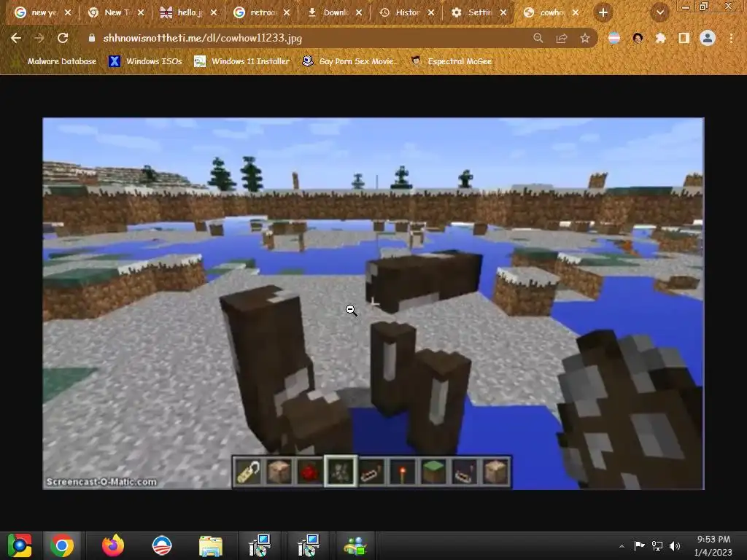Open the Chrome profile avatar
The width and height of the screenshot is (747, 560).
(x=708, y=38)
